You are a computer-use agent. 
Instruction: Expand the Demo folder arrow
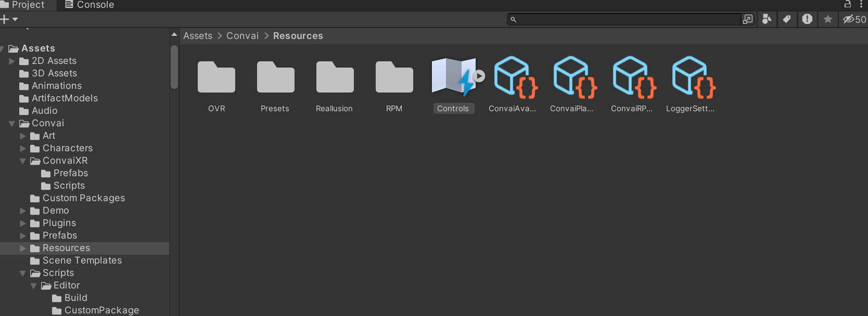click(x=23, y=210)
